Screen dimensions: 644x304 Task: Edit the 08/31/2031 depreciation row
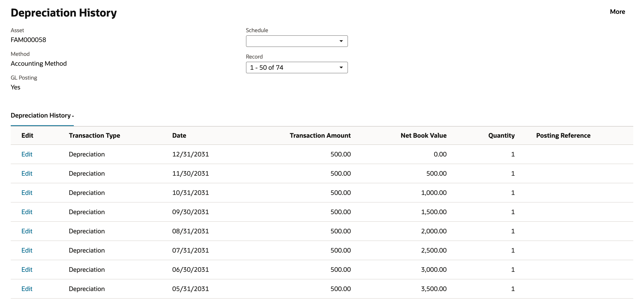[x=27, y=231]
